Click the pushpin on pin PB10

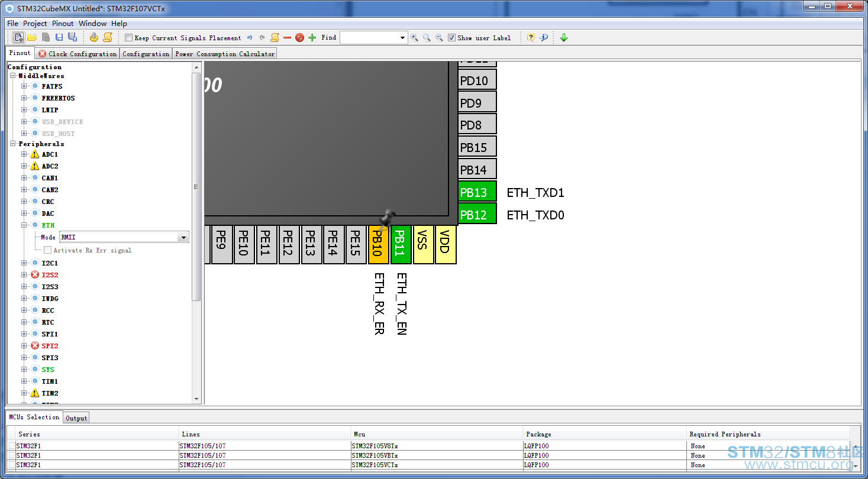pos(387,219)
